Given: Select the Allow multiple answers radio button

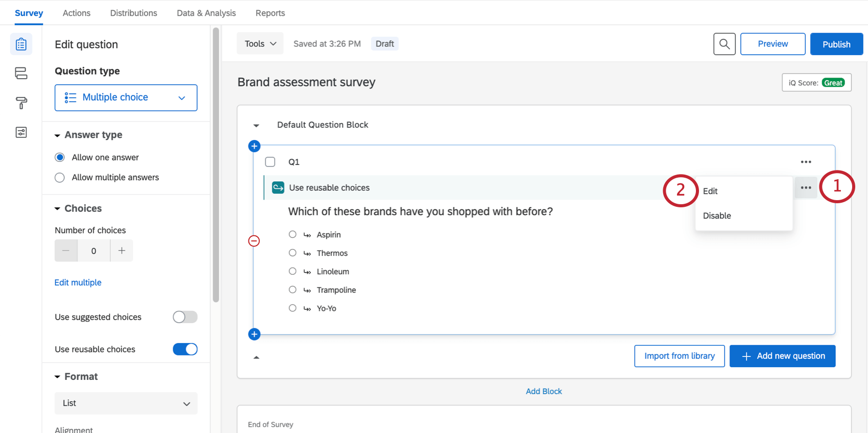Looking at the screenshot, I should (x=60, y=178).
